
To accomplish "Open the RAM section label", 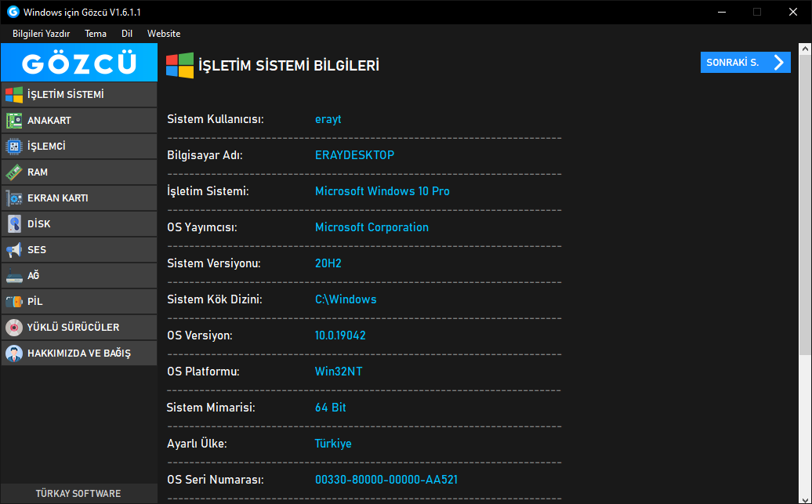I will point(38,172).
